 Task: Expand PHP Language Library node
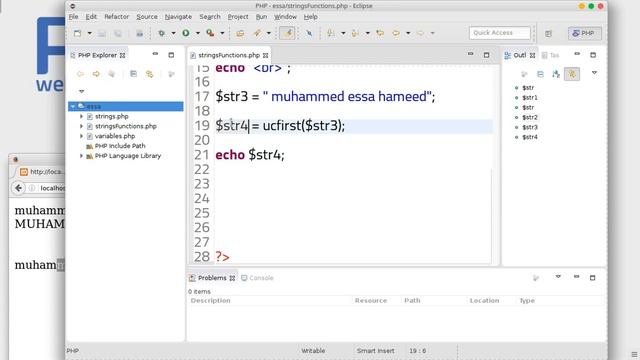81,156
